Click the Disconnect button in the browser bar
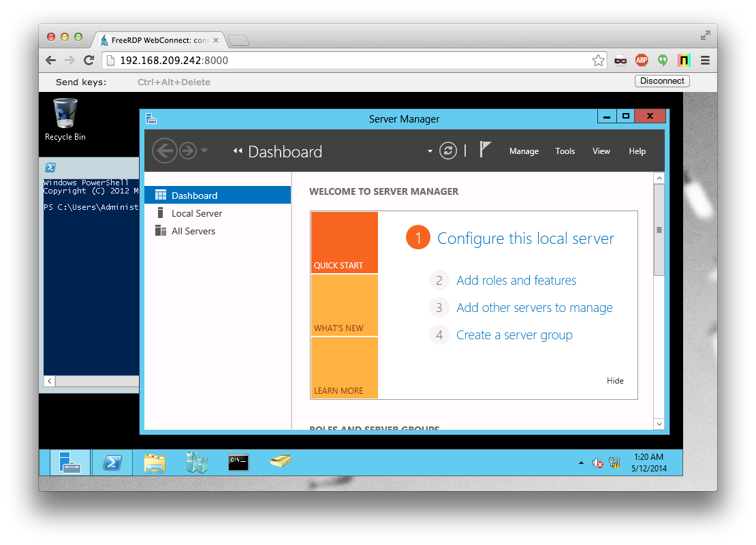Viewport: 756px width, 545px height. 662,80
